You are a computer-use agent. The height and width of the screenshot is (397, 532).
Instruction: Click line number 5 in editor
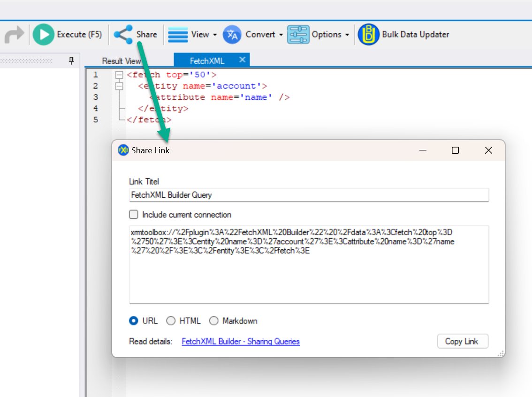click(x=96, y=120)
